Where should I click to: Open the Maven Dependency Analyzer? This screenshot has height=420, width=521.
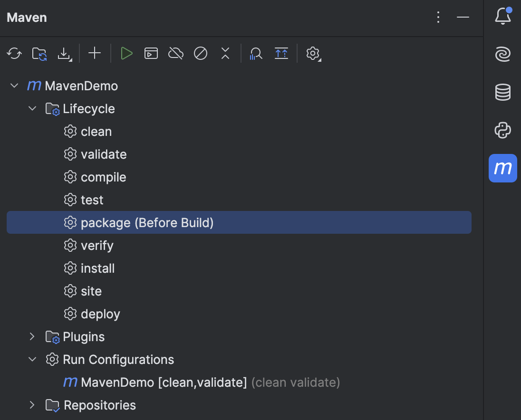click(x=256, y=53)
